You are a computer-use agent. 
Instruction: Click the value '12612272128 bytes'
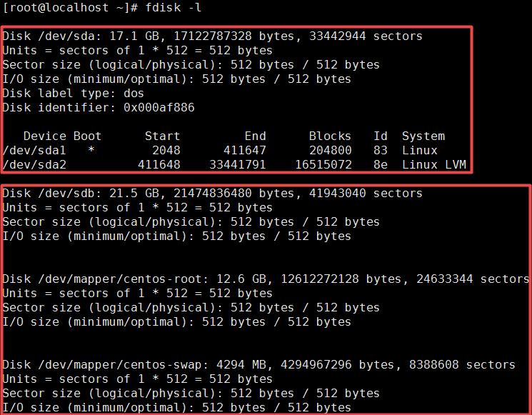coord(341,279)
